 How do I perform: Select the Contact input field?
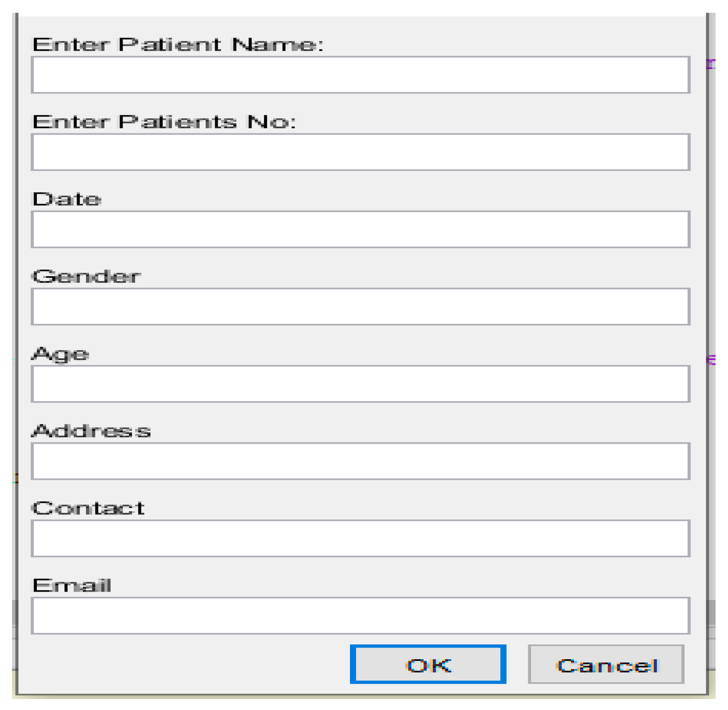pyautogui.click(x=360, y=538)
